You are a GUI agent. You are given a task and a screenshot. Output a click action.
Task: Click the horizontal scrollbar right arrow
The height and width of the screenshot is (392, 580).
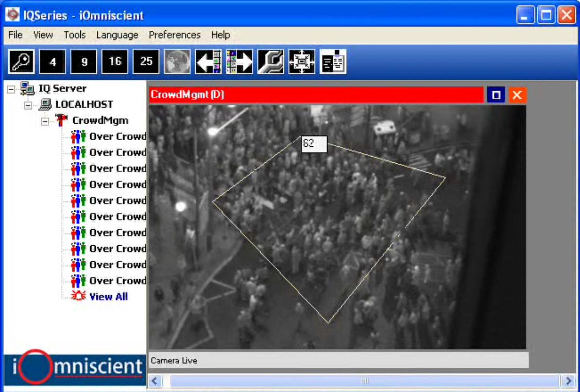click(568, 381)
